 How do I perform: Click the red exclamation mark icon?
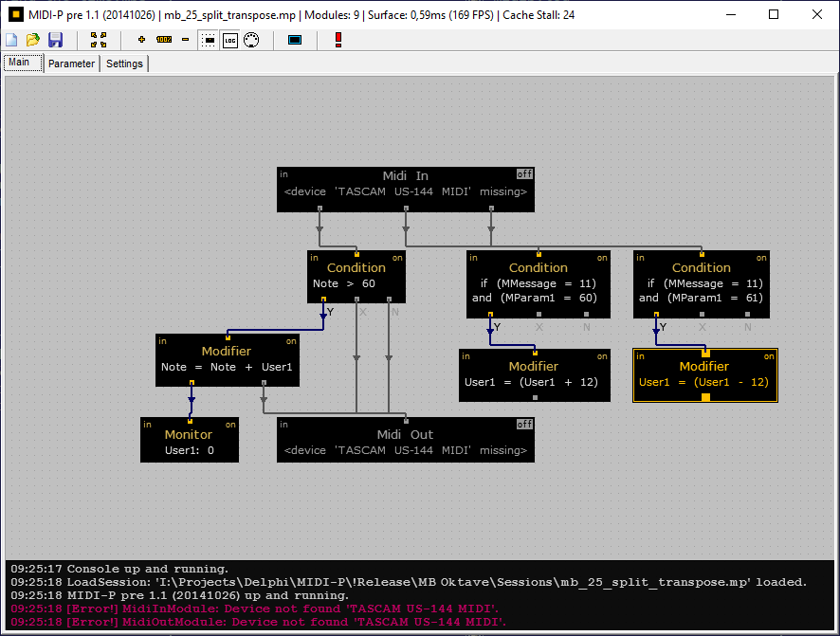[338, 40]
